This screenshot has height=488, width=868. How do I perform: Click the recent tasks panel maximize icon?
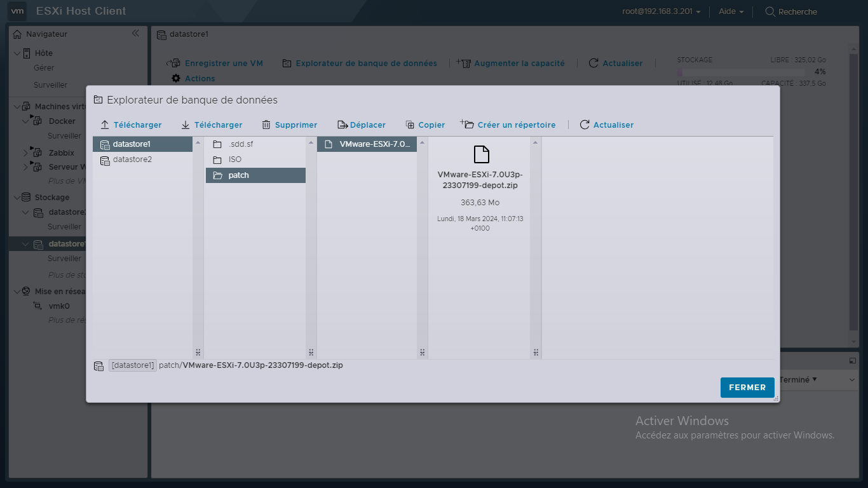(x=852, y=360)
